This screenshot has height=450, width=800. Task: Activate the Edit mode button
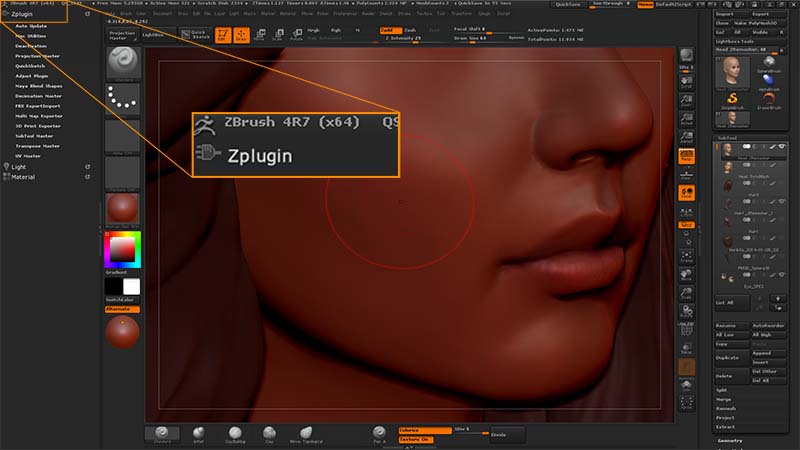point(223,35)
